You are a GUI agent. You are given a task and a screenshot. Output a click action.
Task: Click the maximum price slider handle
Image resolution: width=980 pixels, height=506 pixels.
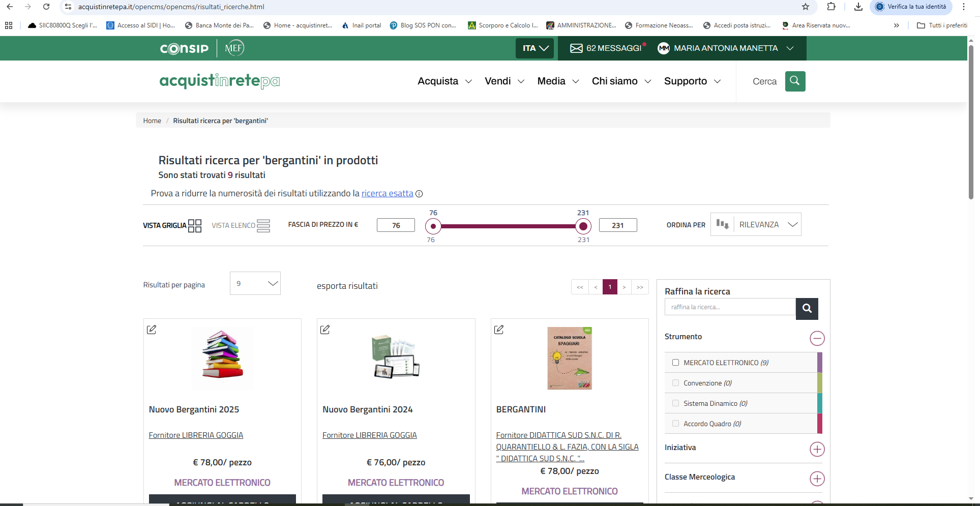point(583,226)
